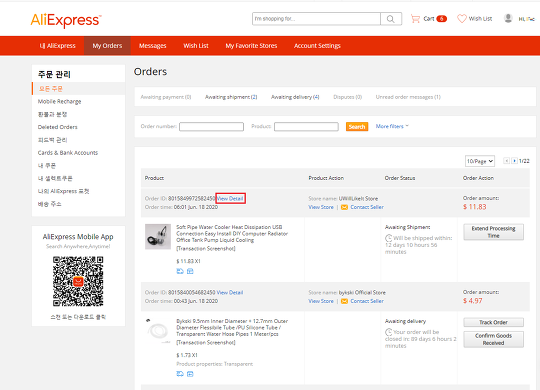
Task: Open Wish List in navigation bar
Action: click(x=196, y=45)
